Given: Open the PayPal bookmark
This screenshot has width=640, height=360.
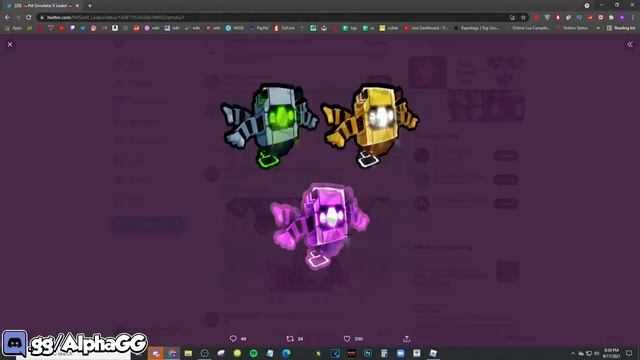Looking at the screenshot, I should coord(260,28).
